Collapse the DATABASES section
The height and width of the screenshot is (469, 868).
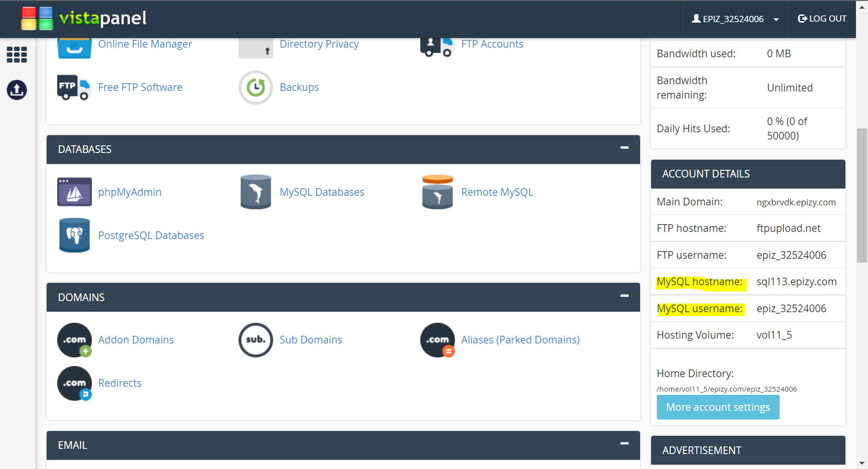coord(625,148)
